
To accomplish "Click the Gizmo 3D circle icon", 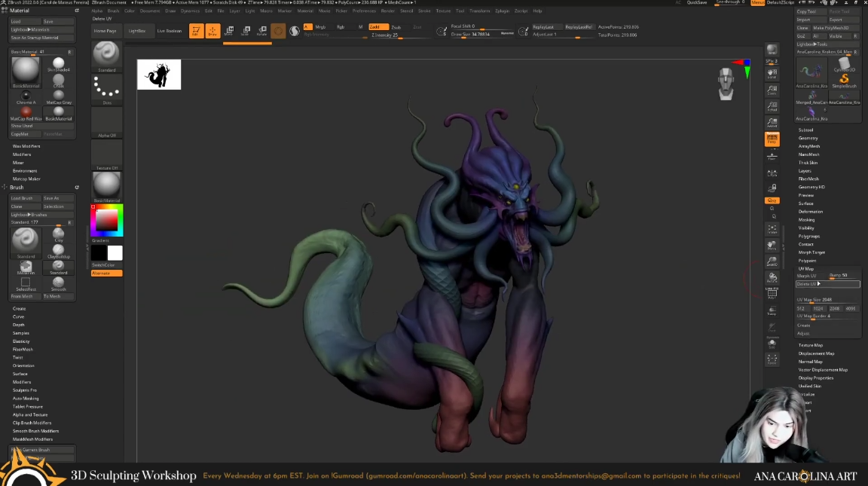I will click(279, 31).
